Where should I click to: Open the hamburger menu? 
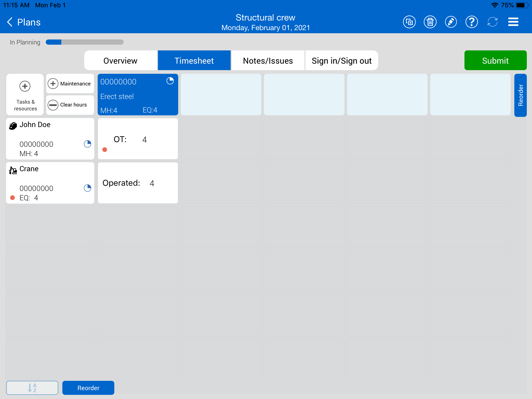coord(513,22)
